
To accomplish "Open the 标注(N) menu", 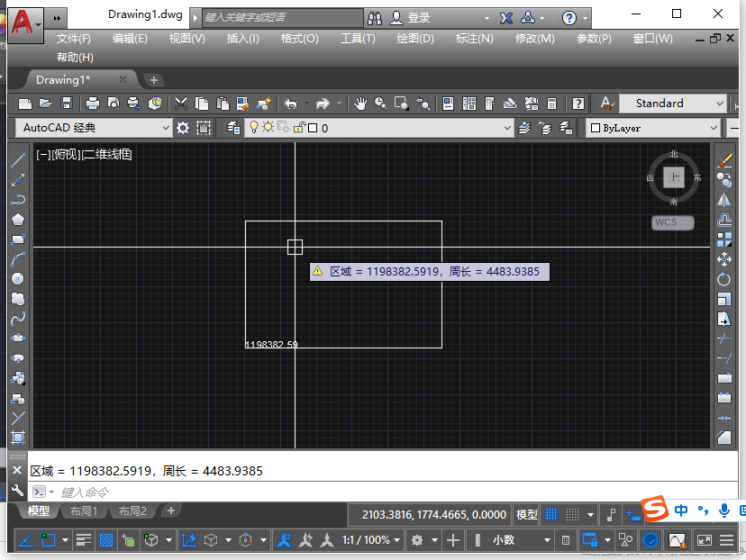I will click(474, 39).
